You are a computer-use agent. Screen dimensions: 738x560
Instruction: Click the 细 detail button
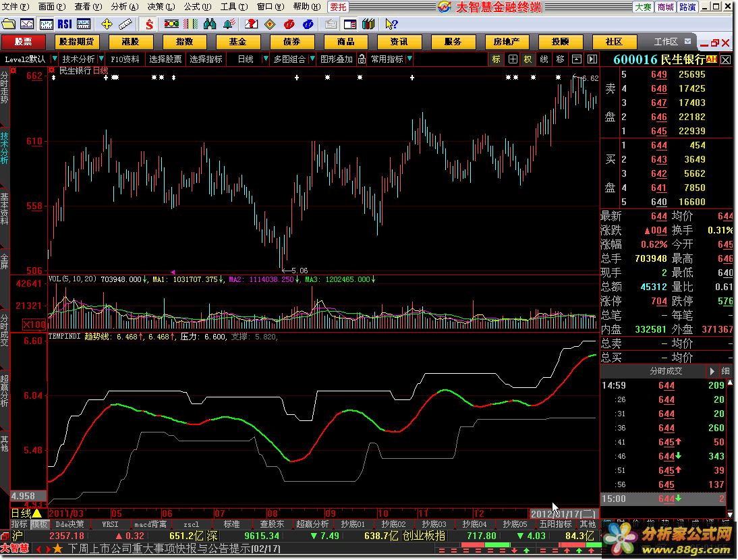pos(725,371)
